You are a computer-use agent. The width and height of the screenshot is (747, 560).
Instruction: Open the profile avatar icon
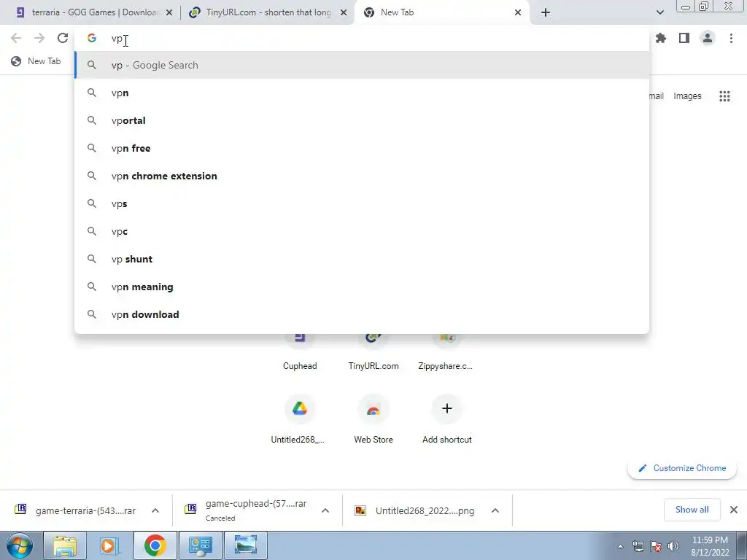click(x=708, y=38)
